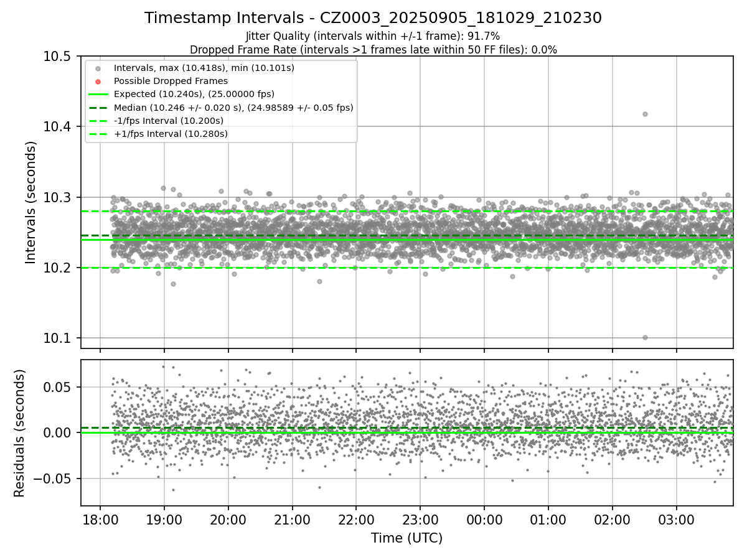Screen dimensions: 747x560
Task: Click the x-axis label 'Time (UTC)'
Action: click(406, 538)
